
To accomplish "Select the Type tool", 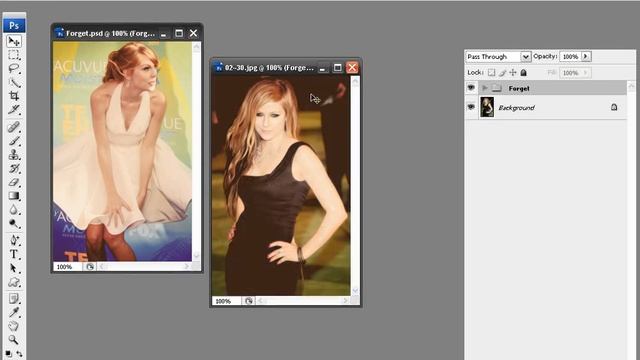I will coord(14,254).
